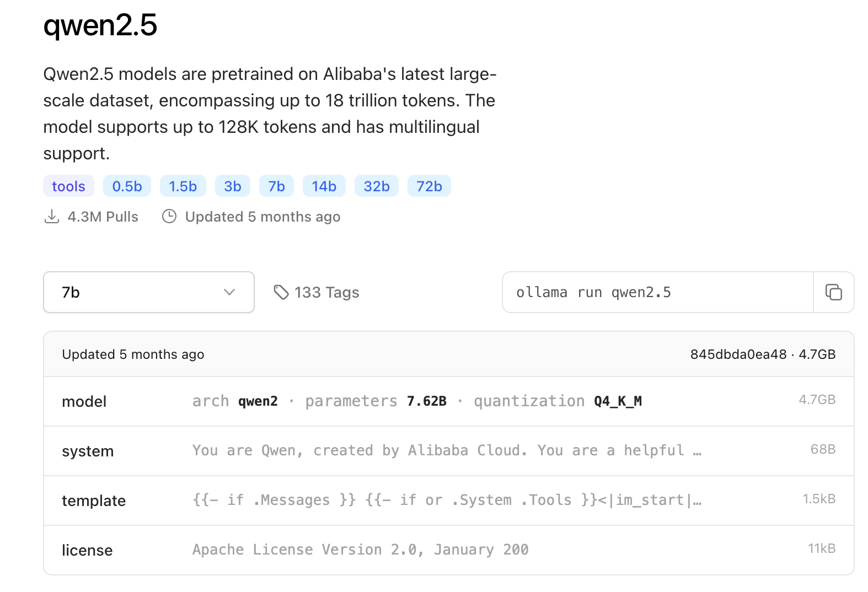Copy the ollama run command
Image resolution: width=868 pixels, height=592 pixels.
pyautogui.click(x=833, y=292)
